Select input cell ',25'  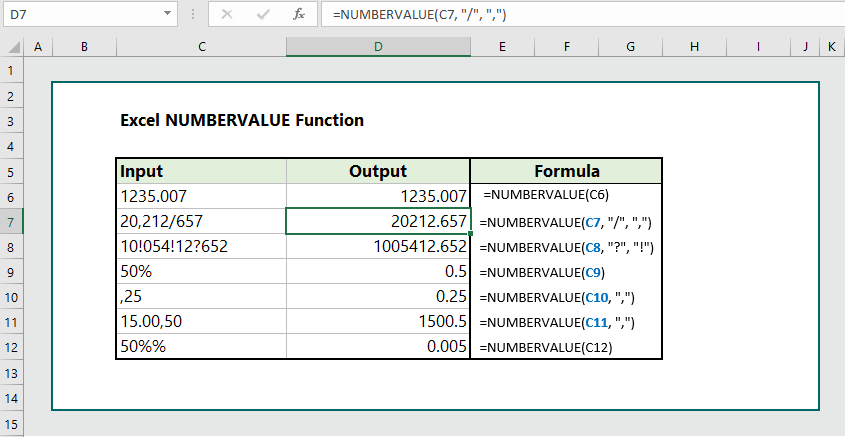tap(202, 297)
